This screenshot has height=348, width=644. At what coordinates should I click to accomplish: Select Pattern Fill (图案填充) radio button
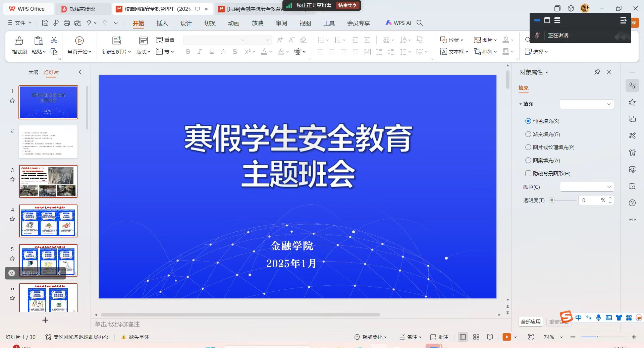click(528, 160)
